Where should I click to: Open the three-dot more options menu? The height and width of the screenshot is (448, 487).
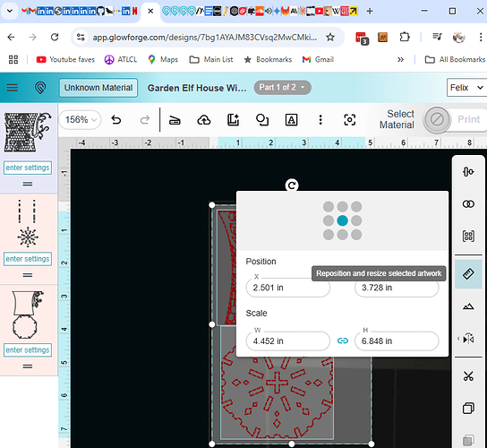[320, 120]
